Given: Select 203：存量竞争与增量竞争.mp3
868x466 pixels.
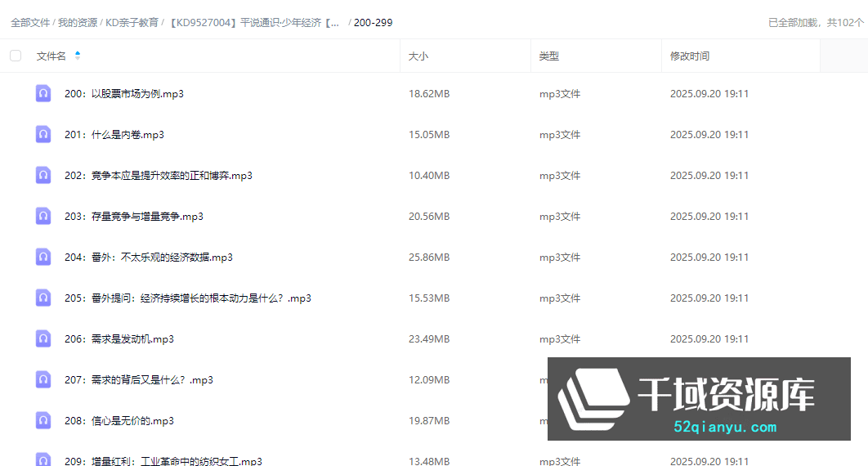Looking at the screenshot, I should point(134,217).
